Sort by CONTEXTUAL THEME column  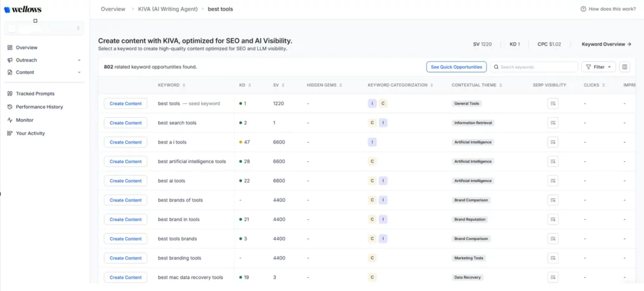(477, 85)
